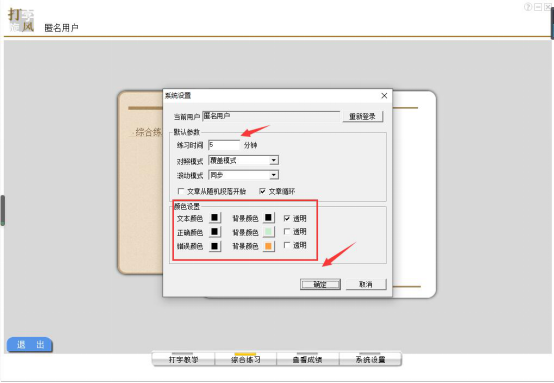Switch to 查看成绩 tab
The width and height of the screenshot is (554, 383).
pos(308,359)
